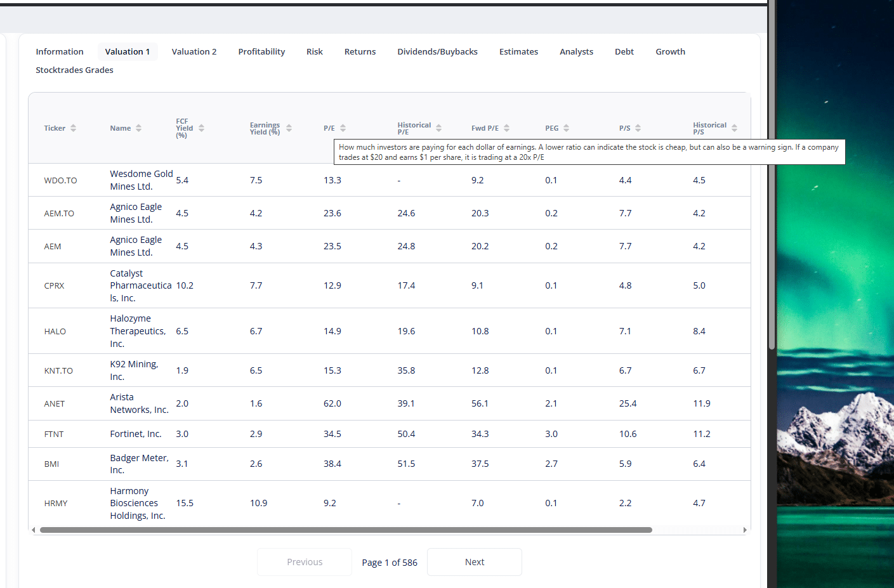Sort table using PEG sort arrows
Image resolution: width=894 pixels, height=588 pixels.
point(566,128)
